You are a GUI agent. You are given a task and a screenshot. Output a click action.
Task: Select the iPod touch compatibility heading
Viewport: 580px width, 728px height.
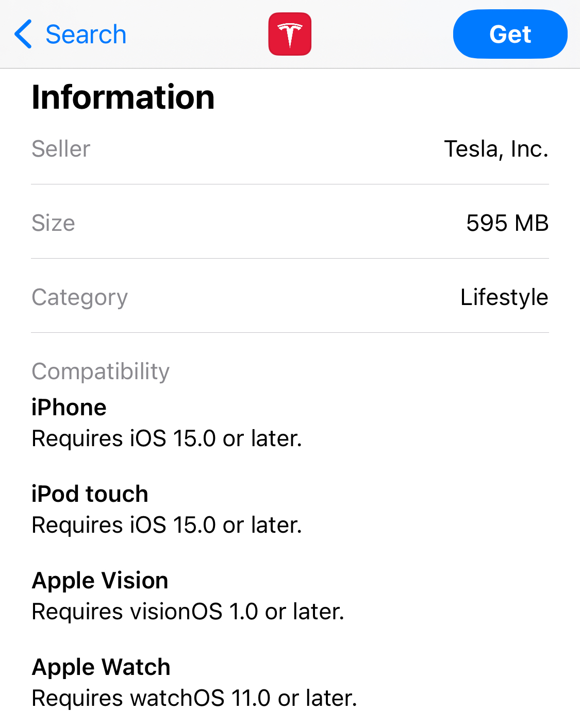90,494
